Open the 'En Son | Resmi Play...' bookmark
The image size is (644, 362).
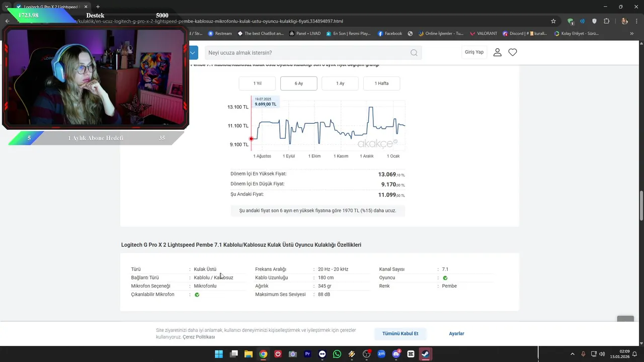click(348, 34)
